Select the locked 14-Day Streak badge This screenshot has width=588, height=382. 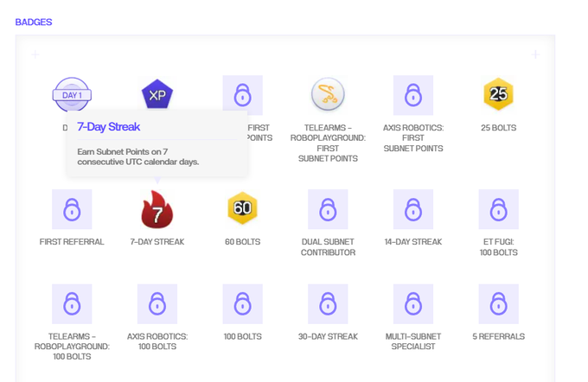412,209
